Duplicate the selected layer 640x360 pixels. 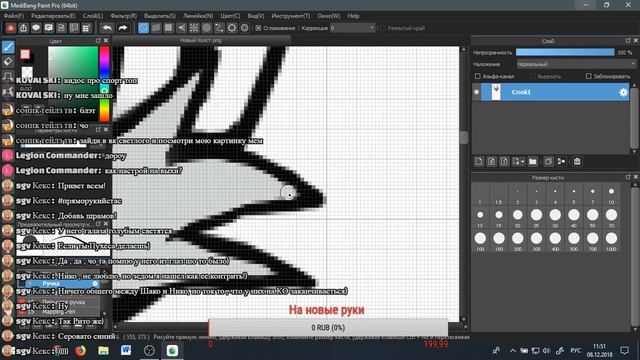(x=548, y=162)
